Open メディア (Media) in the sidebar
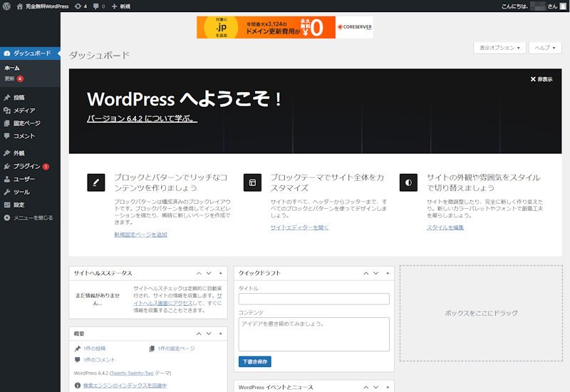 [x=24, y=110]
